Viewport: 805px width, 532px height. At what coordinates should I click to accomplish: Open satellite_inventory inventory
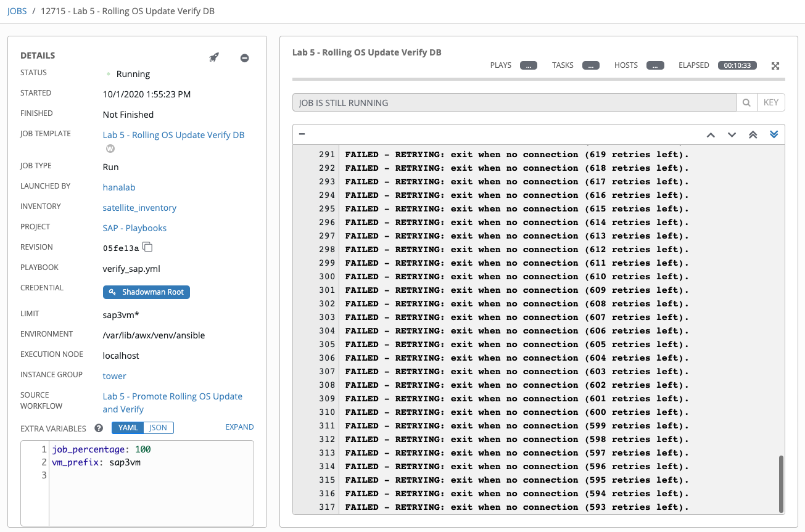tap(139, 208)
